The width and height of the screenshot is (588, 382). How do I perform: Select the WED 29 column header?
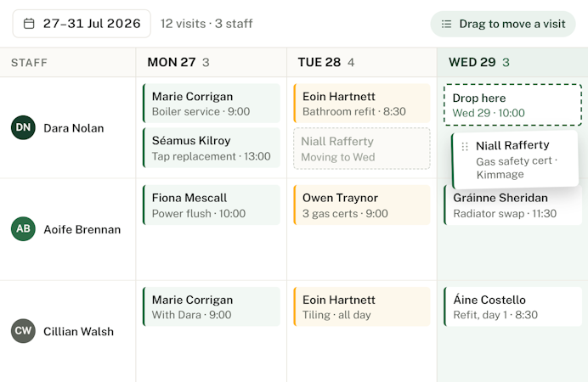click(x=512, y=62)
